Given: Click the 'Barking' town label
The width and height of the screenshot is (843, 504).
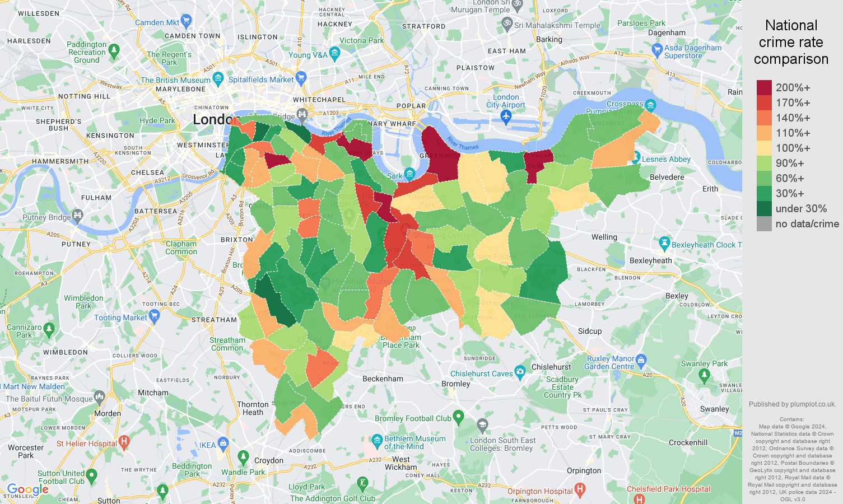Looking at the screenshot, I should (x=549, y=39).
